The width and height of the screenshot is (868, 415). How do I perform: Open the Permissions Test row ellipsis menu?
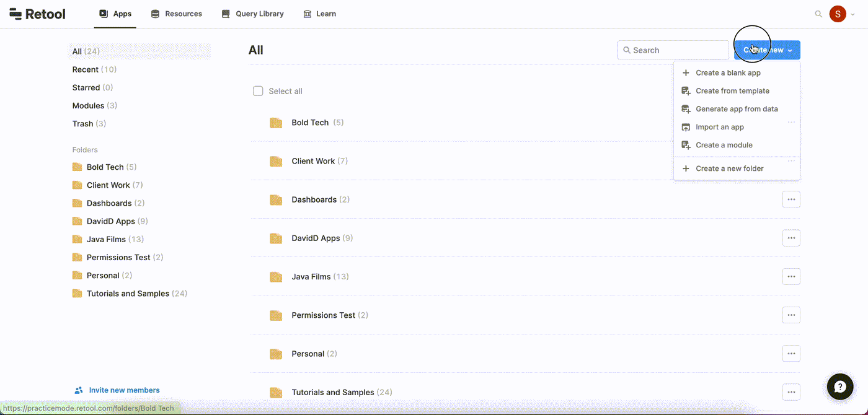[x=791, y=315]
